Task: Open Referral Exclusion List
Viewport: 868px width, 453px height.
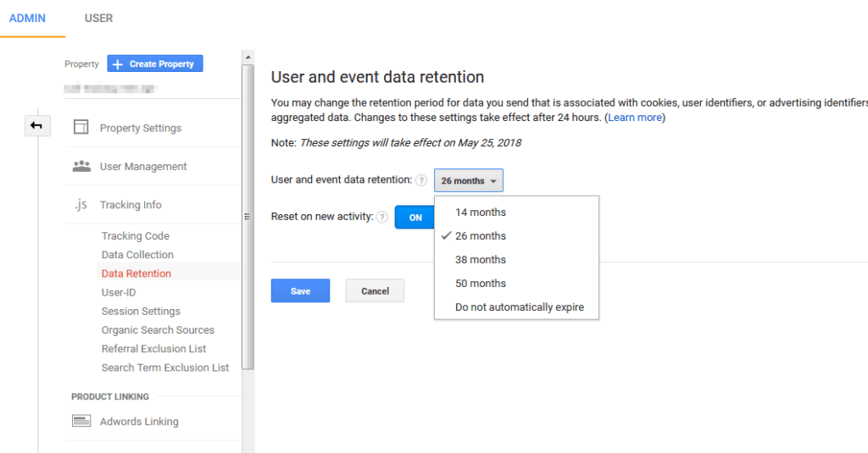Action: 154,349
